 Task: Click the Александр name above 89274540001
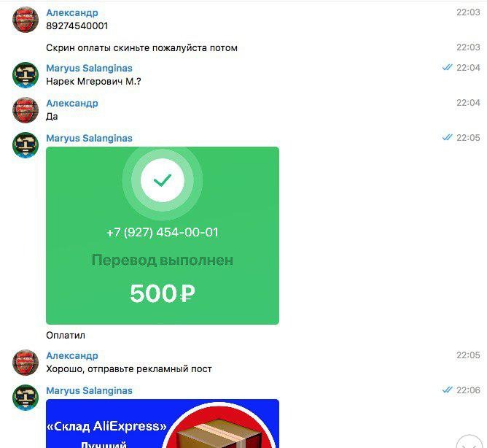(x=72, y=12)
